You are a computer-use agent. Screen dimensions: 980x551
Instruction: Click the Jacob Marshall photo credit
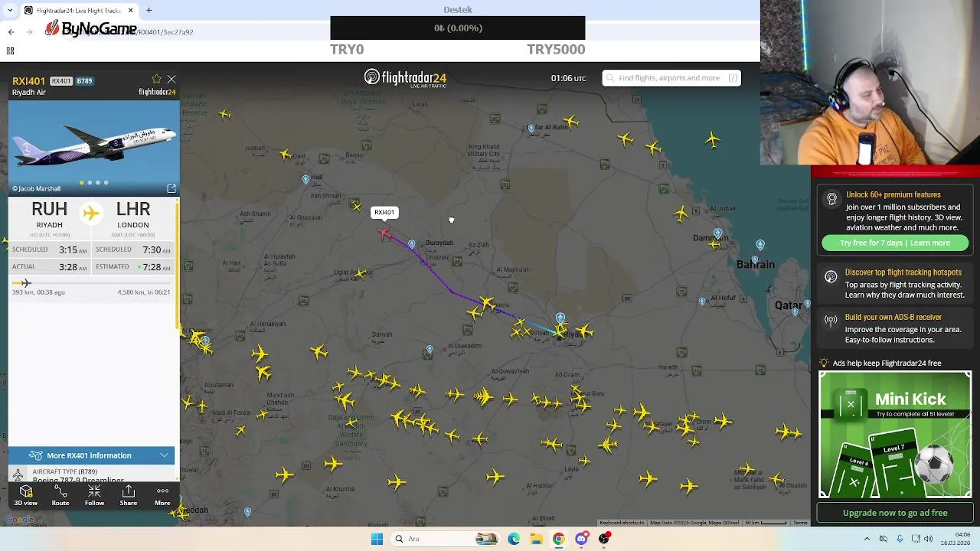(x=36, y=188)
